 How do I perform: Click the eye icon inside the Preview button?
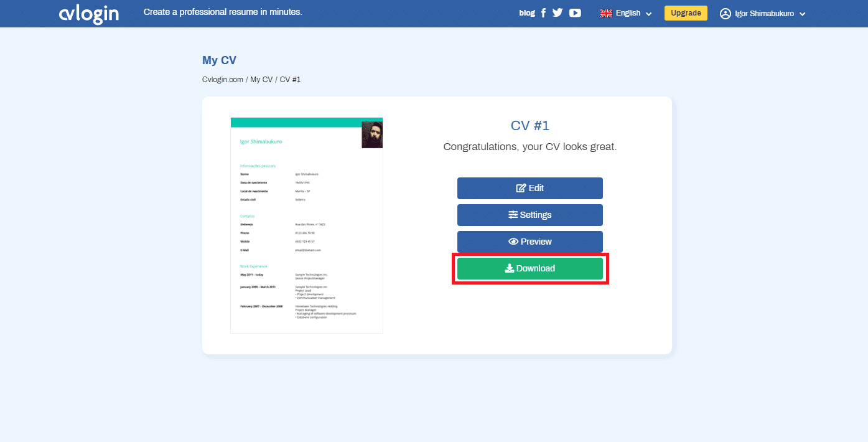click(513, 242)
